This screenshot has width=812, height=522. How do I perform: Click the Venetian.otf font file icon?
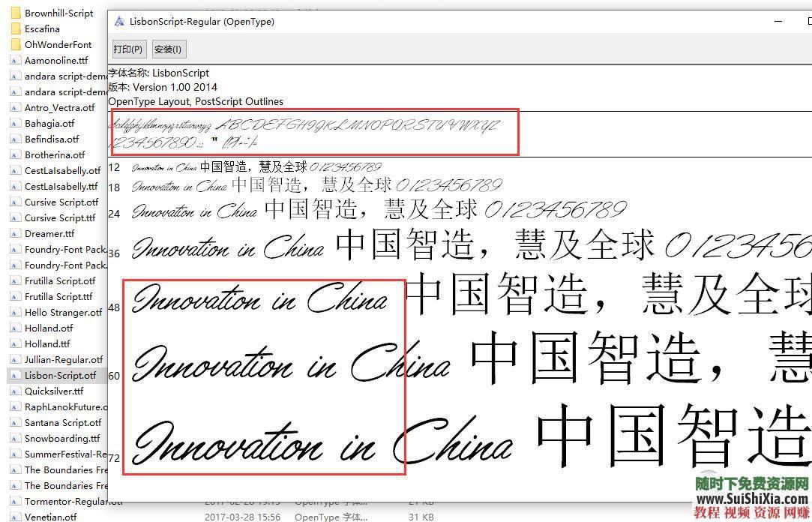13,516
